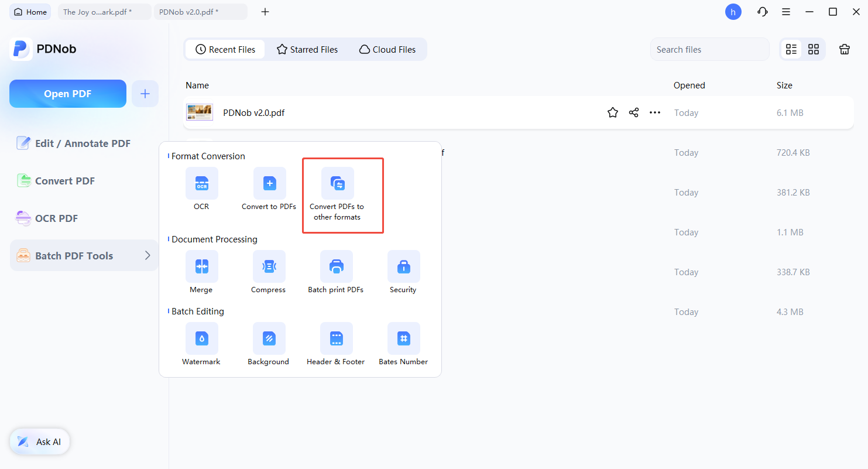Screen dimensions: 868x469
Task: Switch to grid view layout
Action: (814, 49)
